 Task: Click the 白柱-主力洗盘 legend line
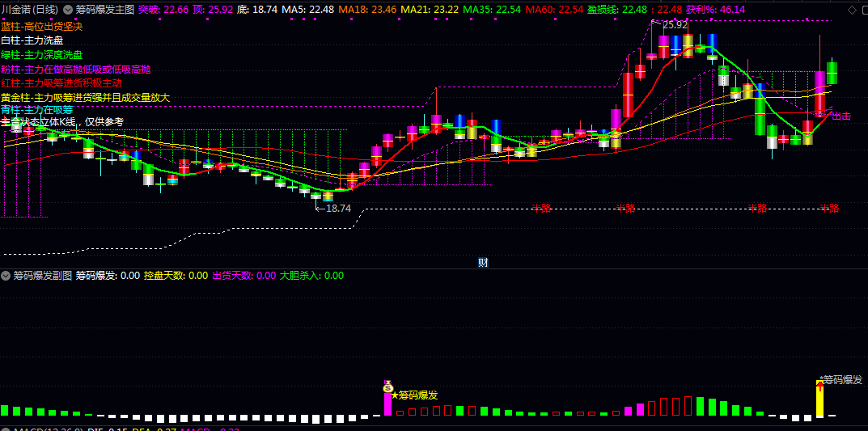(x=32, y=40)
